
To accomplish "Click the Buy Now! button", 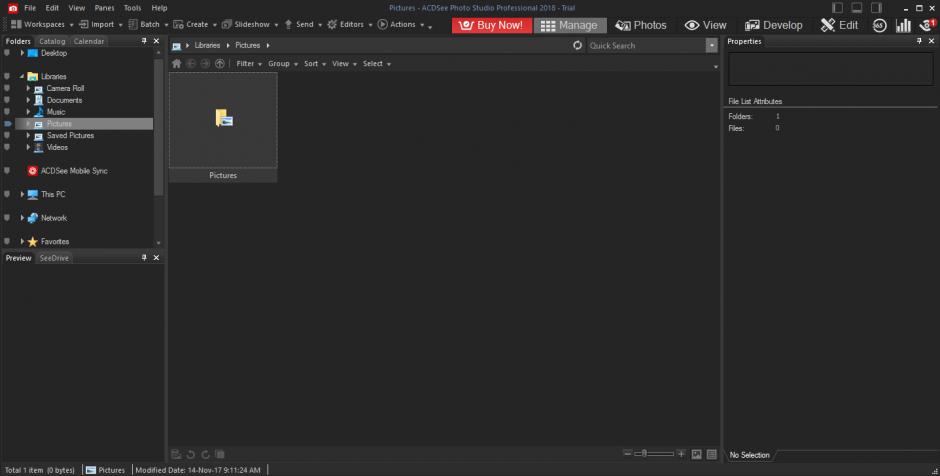I will point(492,25).
